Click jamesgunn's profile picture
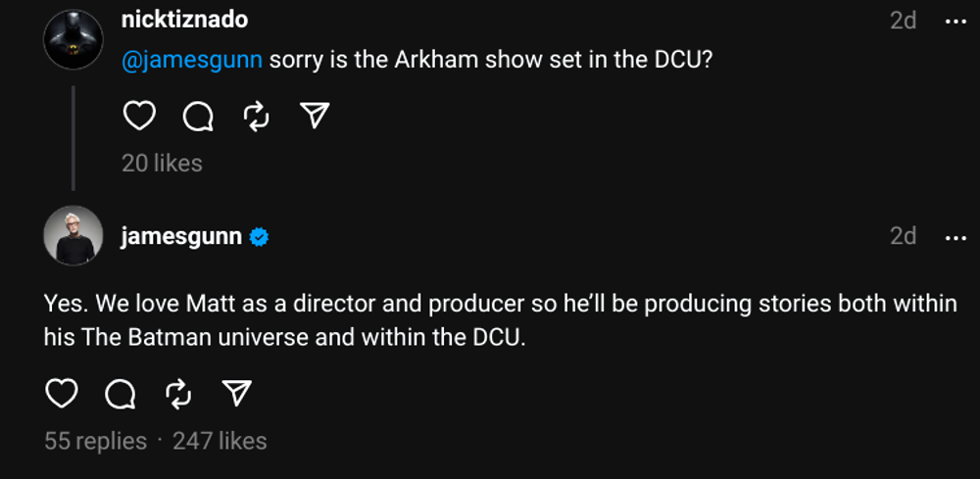980x479 pixels. point(73,236)
